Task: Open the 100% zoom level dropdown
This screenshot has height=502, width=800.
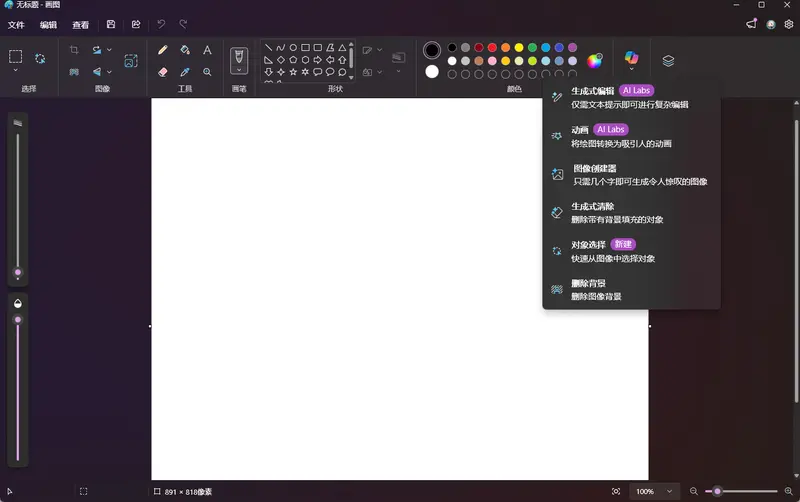Action: pyautogui.click(x=654, y=491)
